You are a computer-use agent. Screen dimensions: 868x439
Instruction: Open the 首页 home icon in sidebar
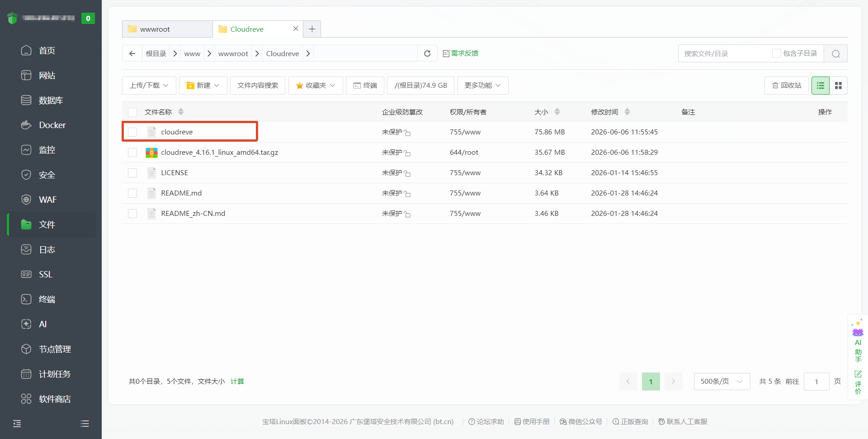[26, 50]
